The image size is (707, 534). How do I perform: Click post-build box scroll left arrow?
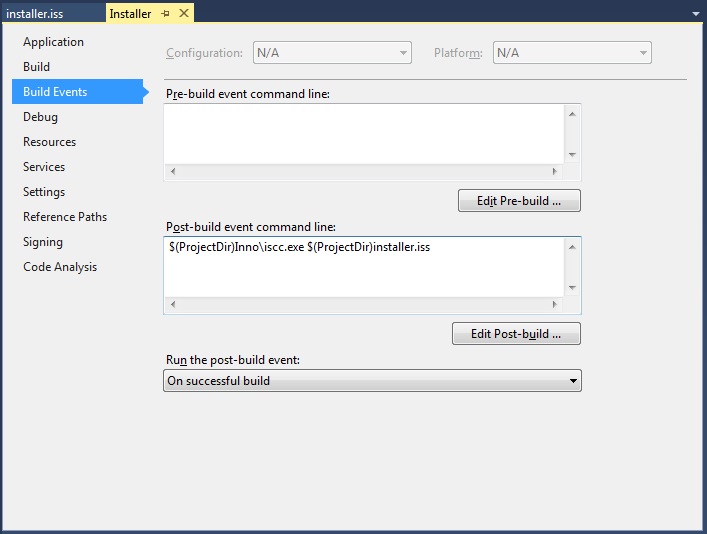coord(173,304)
